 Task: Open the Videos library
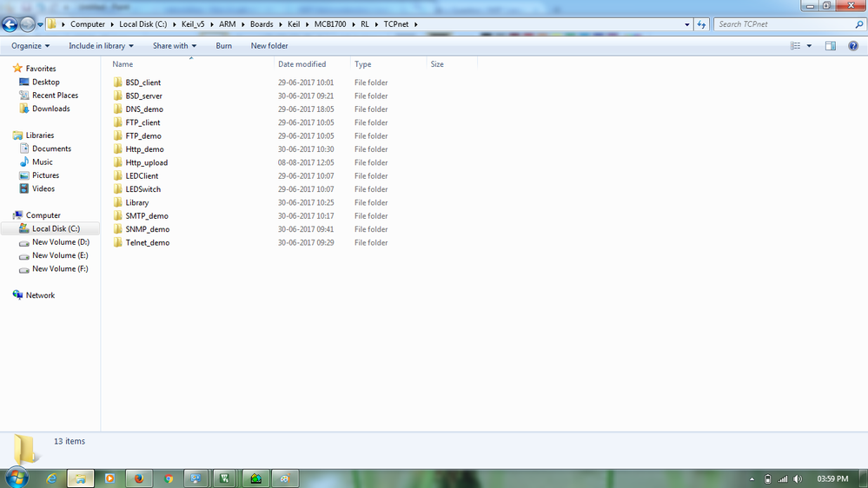point(43,188)
